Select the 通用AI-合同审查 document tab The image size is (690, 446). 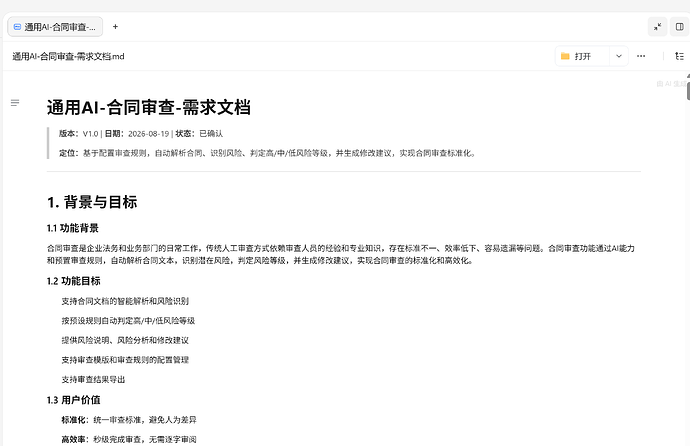tap(55, 27)
